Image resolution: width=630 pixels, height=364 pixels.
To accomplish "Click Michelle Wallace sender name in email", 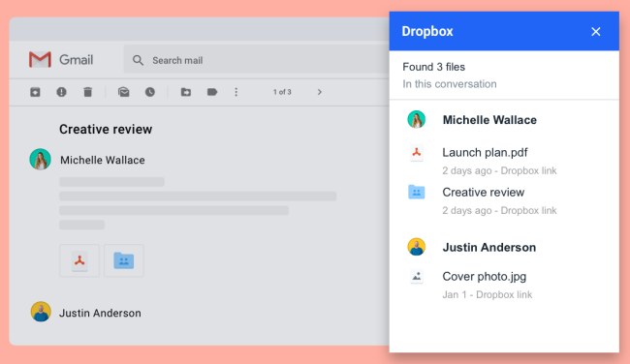I will [103, 160].
